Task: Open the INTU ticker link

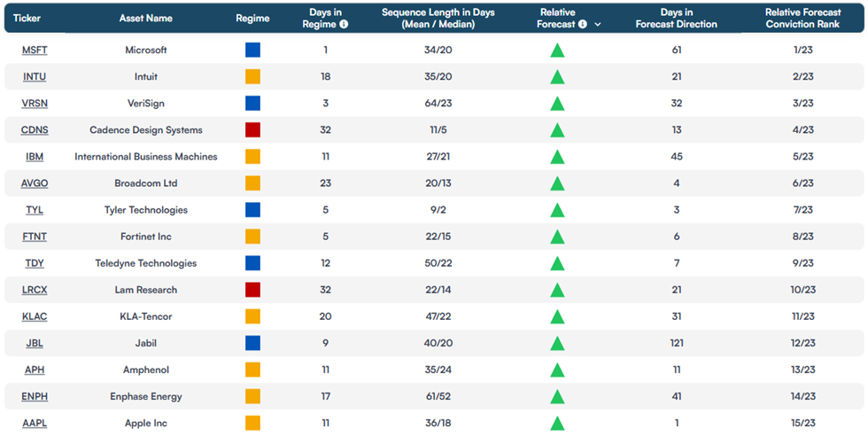Action: coord(35,76)
